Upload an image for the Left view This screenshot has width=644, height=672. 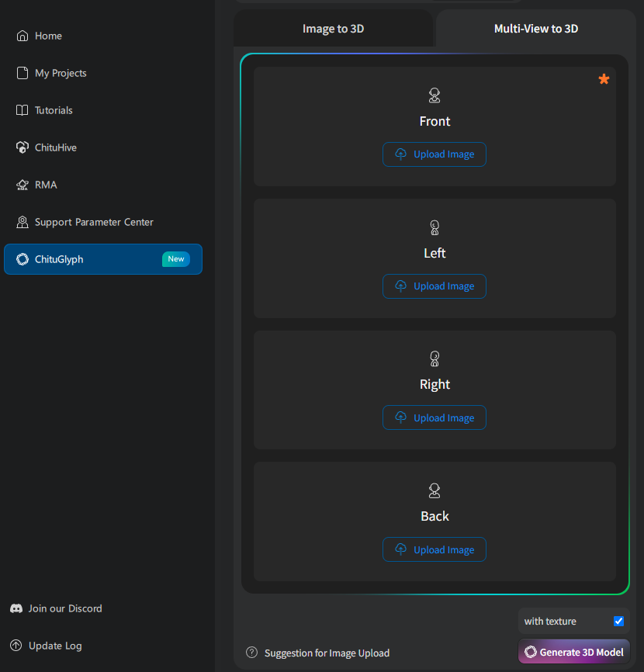click(x=435, y=286)
